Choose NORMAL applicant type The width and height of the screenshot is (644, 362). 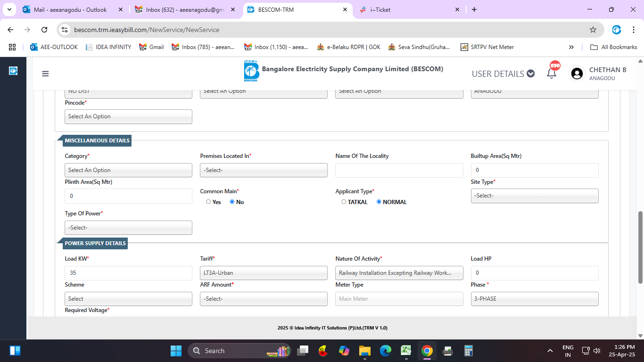379,202
